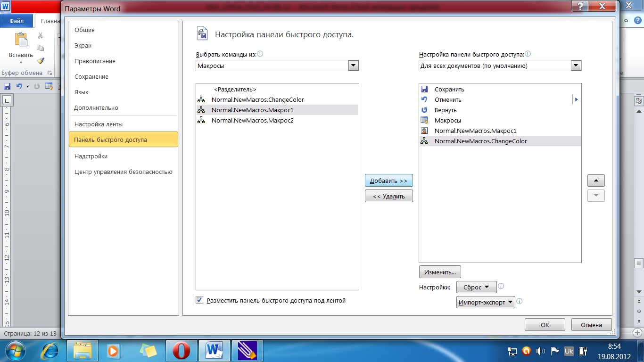Open the Правописание options category
This screenshot has width=644, height=362.
pyautogui.click(x=123, y=61)
